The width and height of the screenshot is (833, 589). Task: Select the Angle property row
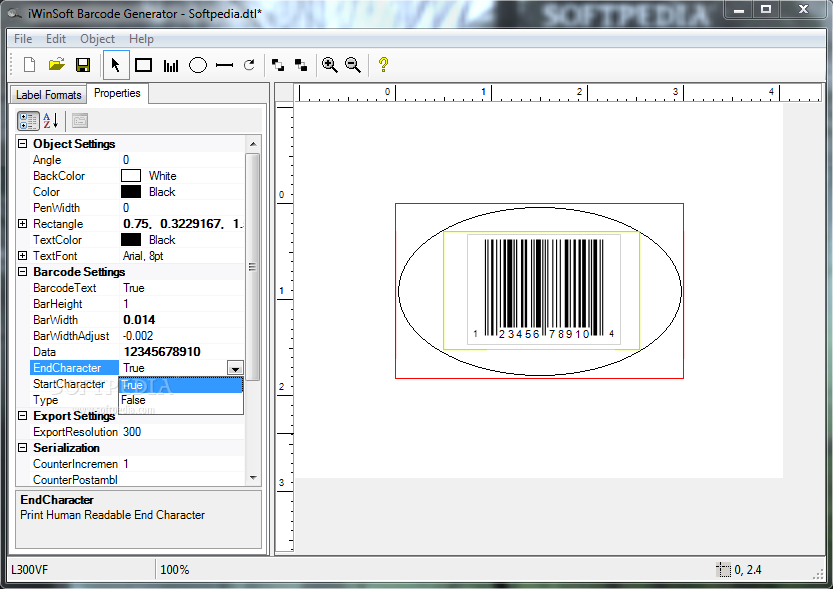coord(137,160)
